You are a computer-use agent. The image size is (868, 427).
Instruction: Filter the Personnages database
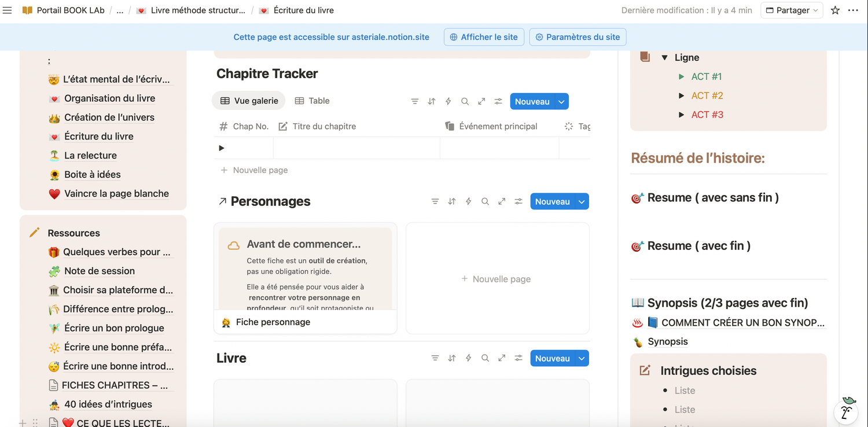(x=435, y=201)
